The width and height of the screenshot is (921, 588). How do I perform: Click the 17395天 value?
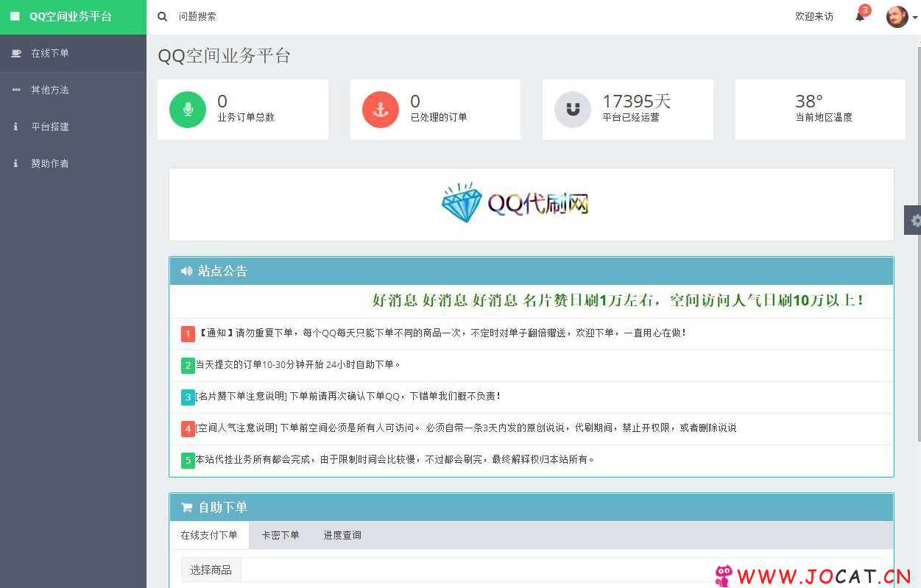click(636, 101)
